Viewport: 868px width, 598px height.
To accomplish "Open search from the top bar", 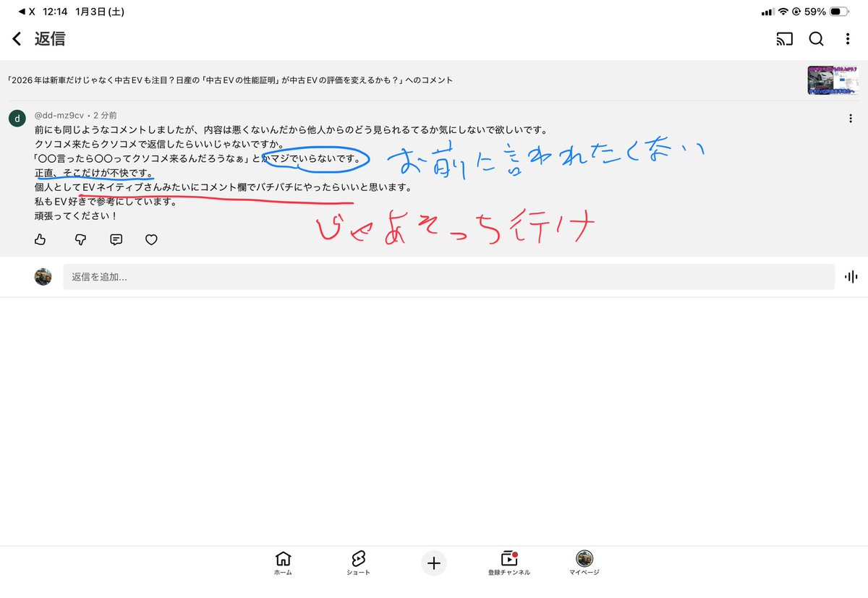I will tap(817, 40).
